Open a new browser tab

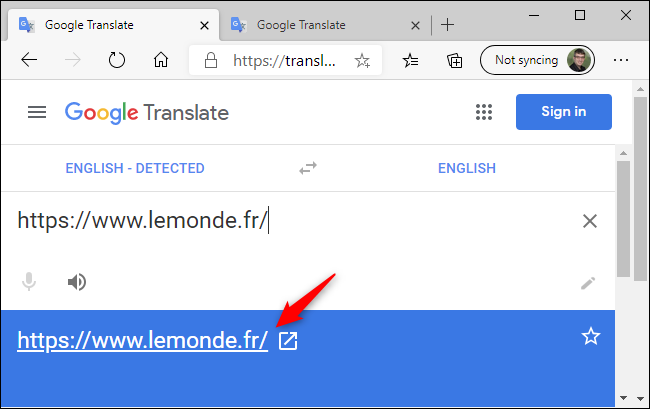coord(447,25)
